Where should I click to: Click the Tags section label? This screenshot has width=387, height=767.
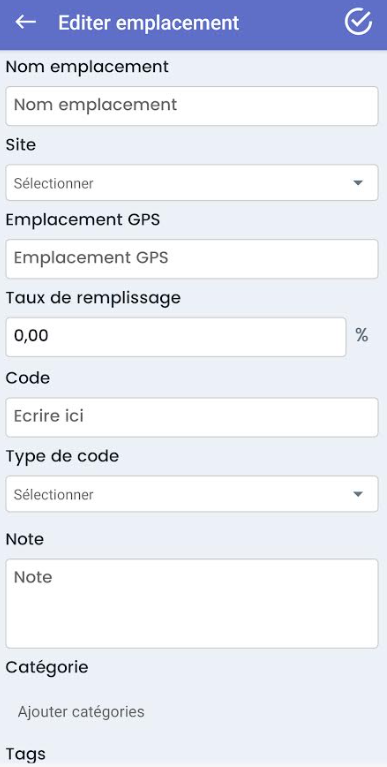(x=25, y=754)
